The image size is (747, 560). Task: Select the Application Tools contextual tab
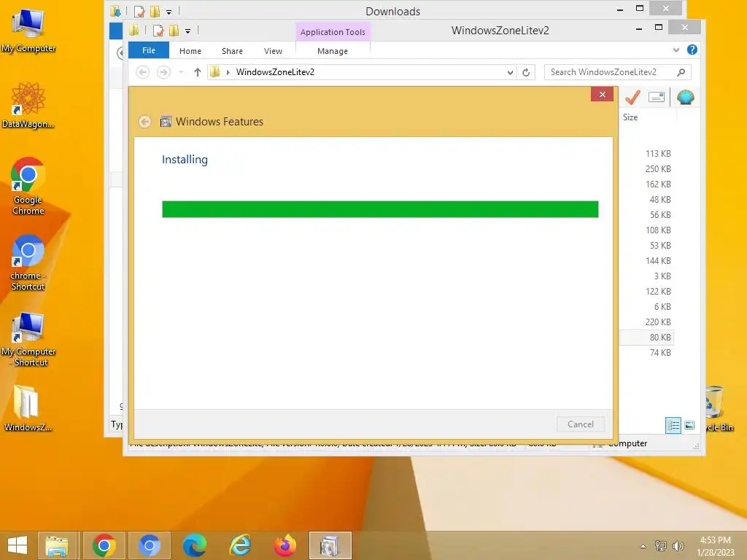[333, 32]
